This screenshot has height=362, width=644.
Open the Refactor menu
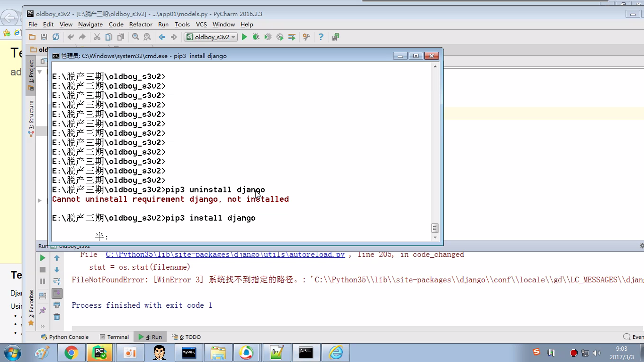141,25
